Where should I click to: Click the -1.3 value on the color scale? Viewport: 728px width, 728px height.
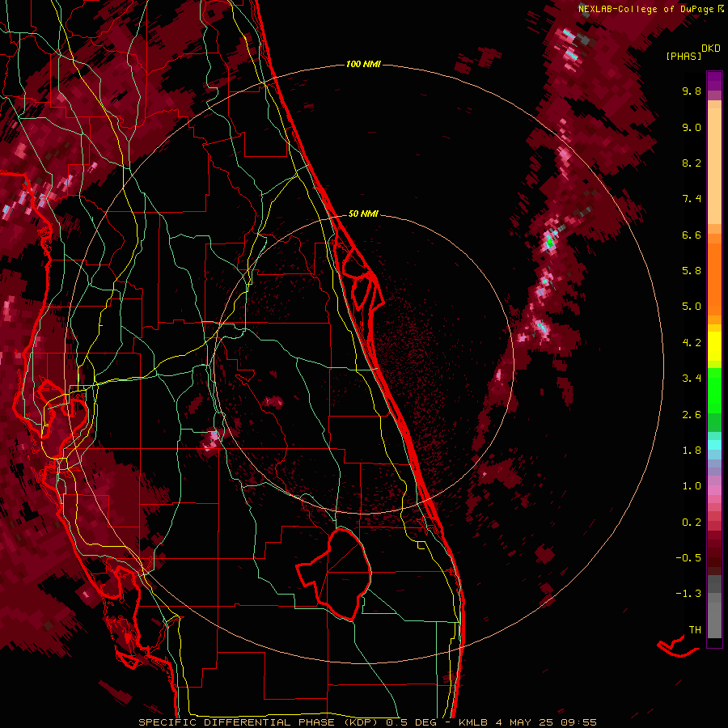688,594
